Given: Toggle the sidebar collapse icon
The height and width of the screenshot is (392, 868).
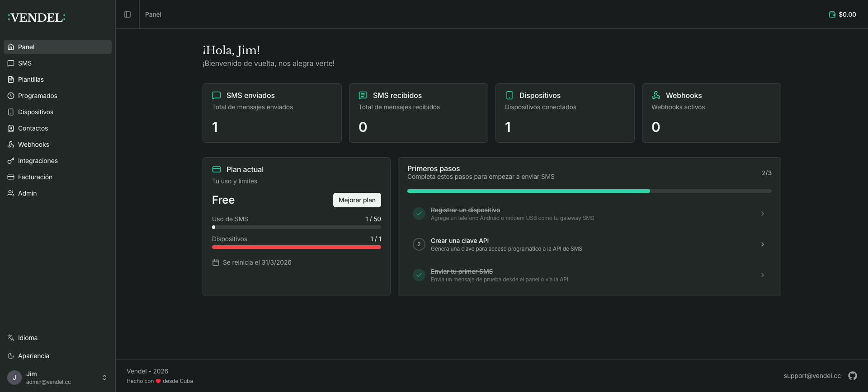Looking at the screenshot, I should (x=127, y=14).
